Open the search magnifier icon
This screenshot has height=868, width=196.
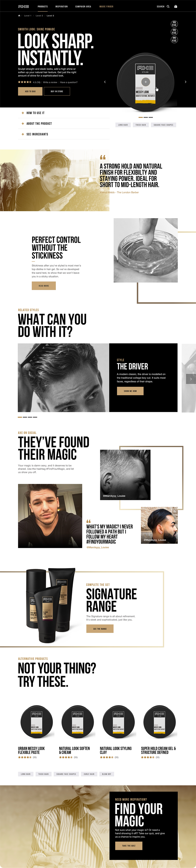tap(168, 6)
